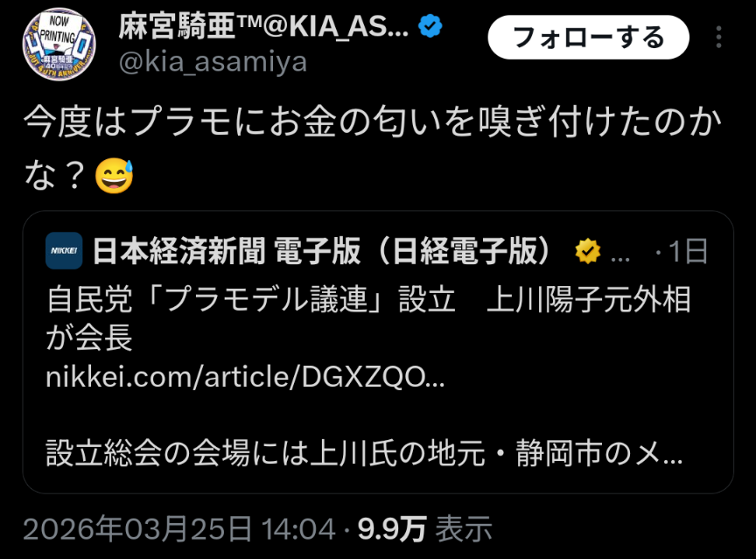The width and height of the screenshot is (756, 559).
Task: Select the @kia_asamiya handle
Action: (x=213, y=62)
